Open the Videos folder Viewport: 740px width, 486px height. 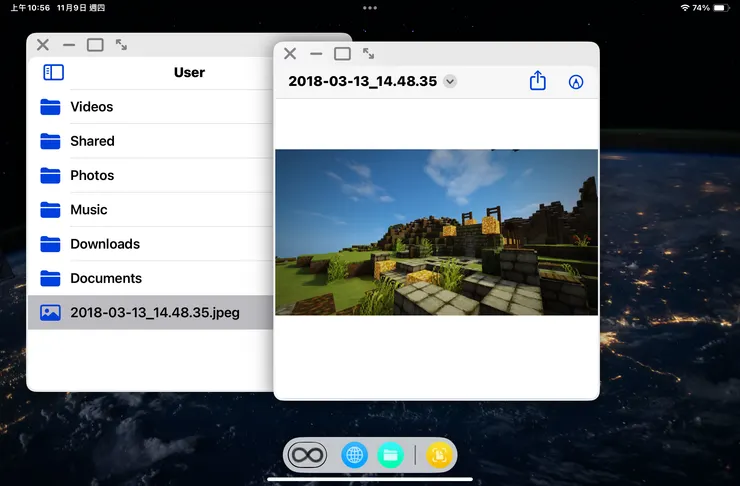pyautogui.click(x=151, y=107)
